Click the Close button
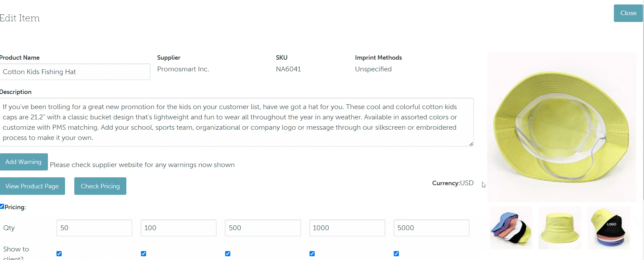The height and width of the screenshot is (260, 644). 628,13
